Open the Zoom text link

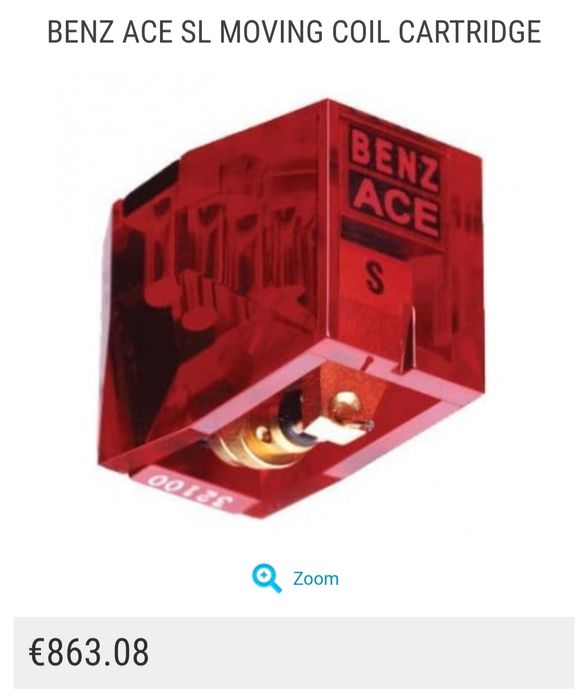(316, 579)
